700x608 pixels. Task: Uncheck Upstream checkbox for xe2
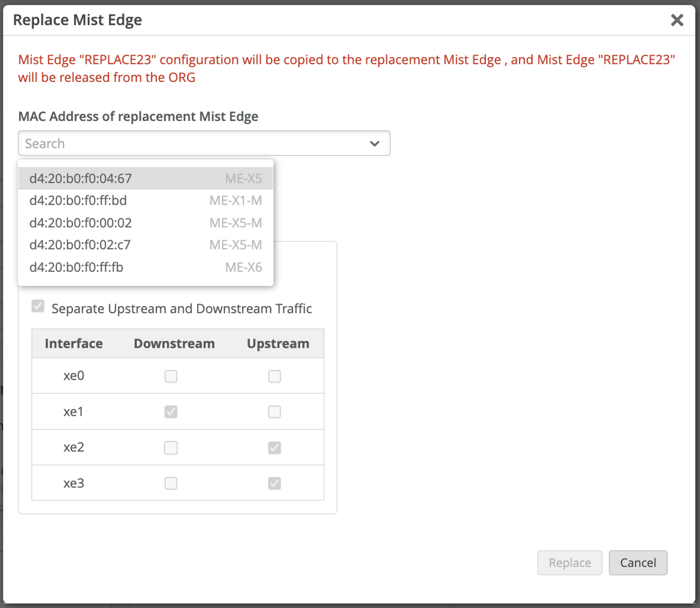pyautogui.click(x=274, y=448)
